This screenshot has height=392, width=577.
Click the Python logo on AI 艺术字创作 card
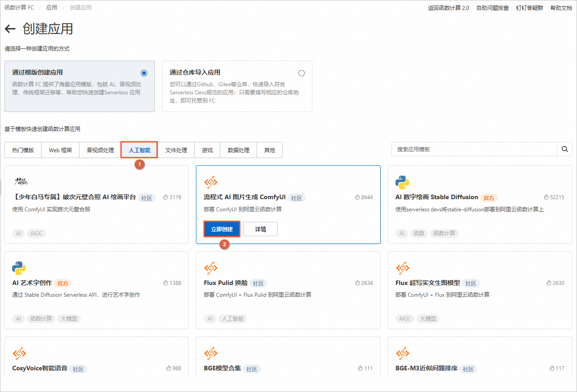(19, 268)
